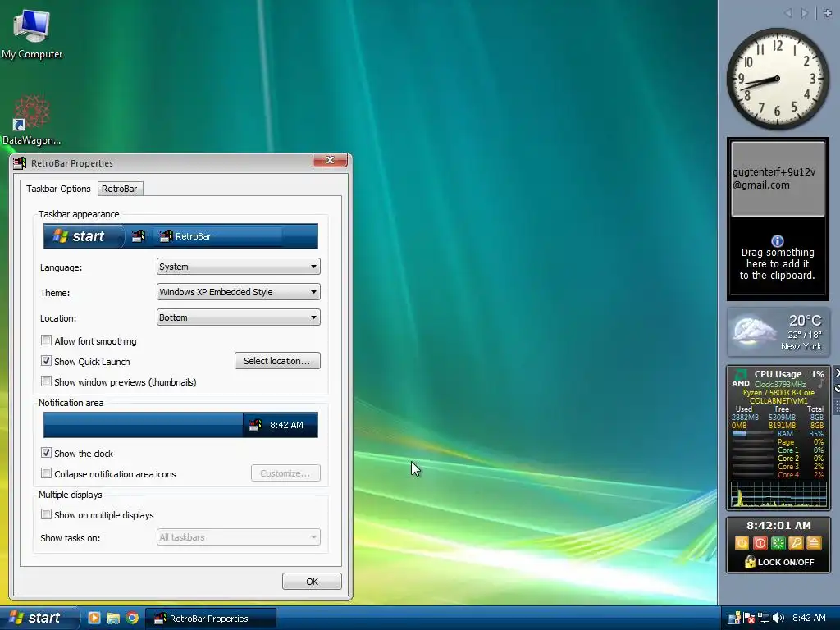Click the key icon button in the gadget
This screenshot has width=840, height=630.
[x=796, y=543]
